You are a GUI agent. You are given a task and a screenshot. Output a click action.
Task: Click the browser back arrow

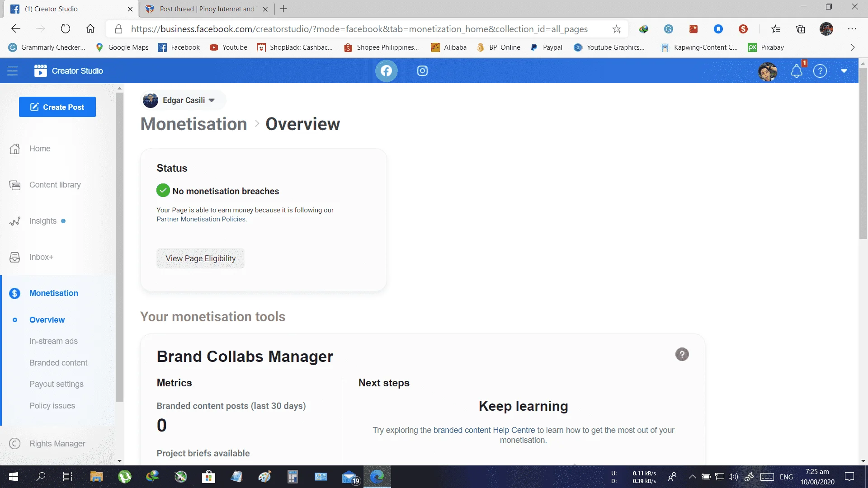[x=16, y=29]
